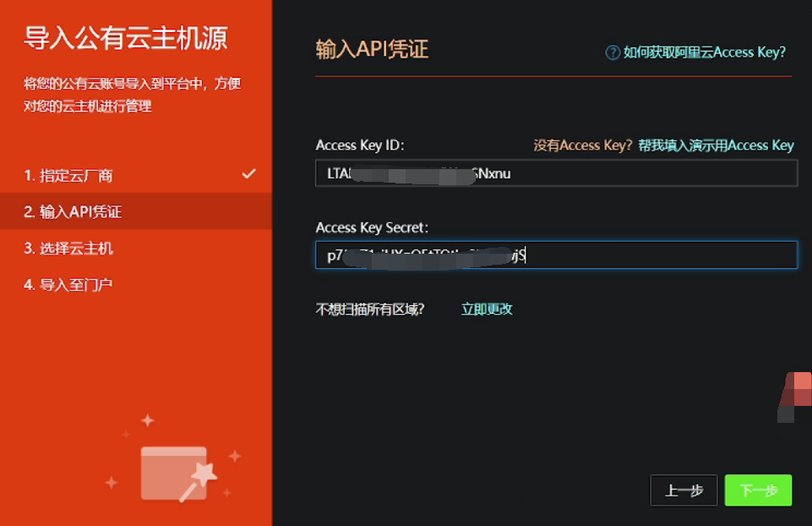
Task: Focus the Access Key ID input field
Action: click(556, 174)
